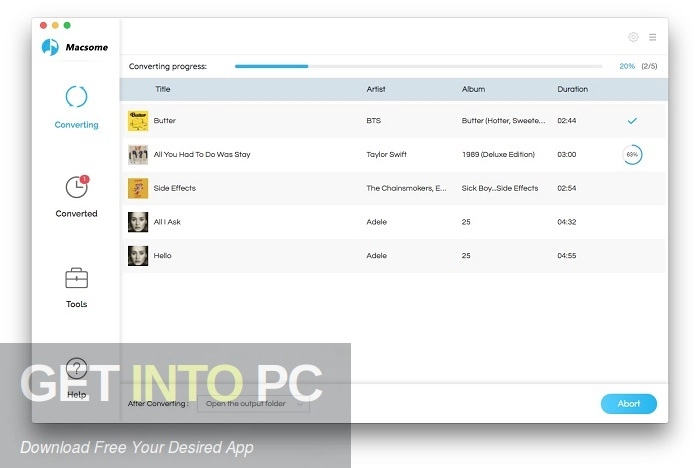Image resolution: width=700 pixels, height=468 pixels.
Task: Switch to the Converted tab label
Action: point(76,213)
